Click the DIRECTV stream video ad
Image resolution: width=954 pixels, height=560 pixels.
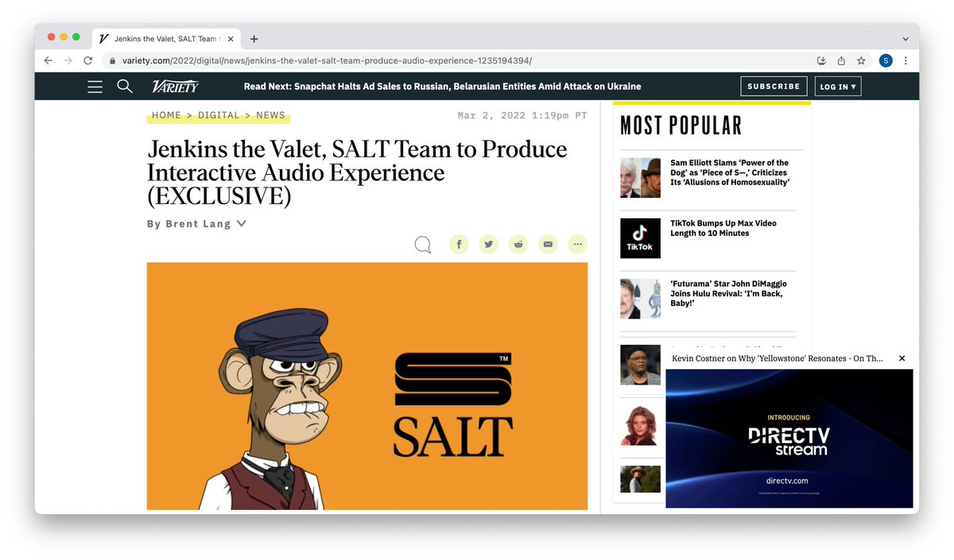pyautogui.click(x=789, y=438)
